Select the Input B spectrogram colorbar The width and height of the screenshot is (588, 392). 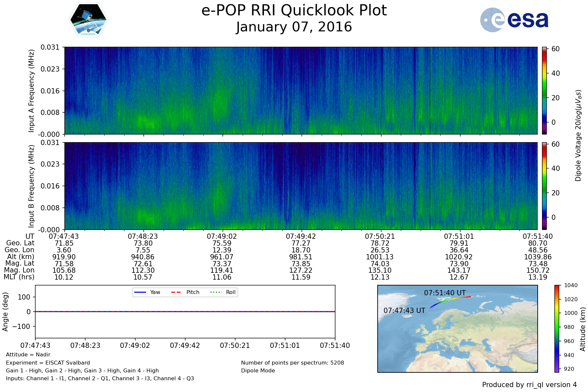click(544, 186)
